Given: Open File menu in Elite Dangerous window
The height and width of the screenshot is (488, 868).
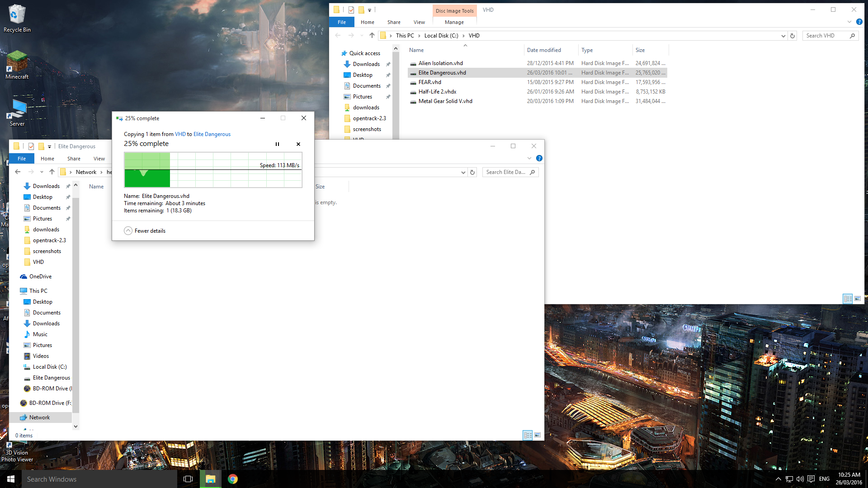Looking at the screenshot, I should coord(22,159).
